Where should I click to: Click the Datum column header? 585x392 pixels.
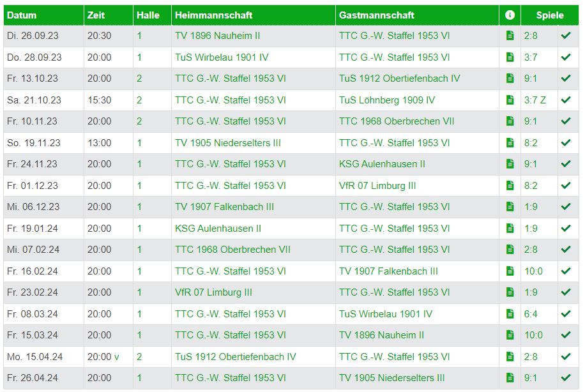22,15
